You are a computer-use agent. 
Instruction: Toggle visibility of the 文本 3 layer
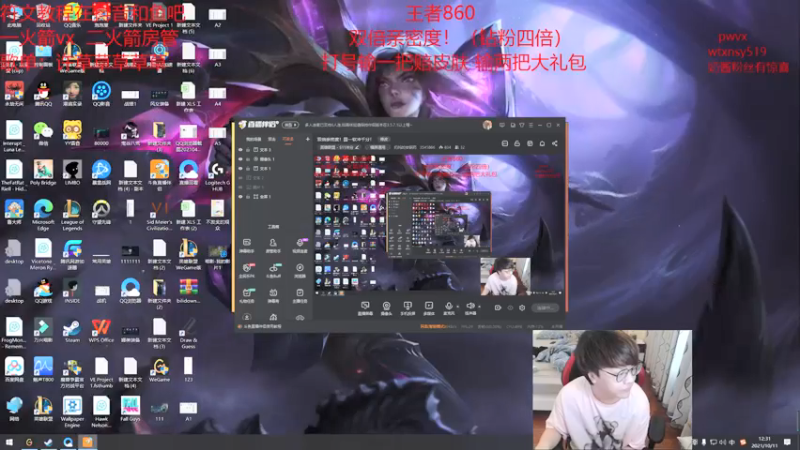point(240,150)
